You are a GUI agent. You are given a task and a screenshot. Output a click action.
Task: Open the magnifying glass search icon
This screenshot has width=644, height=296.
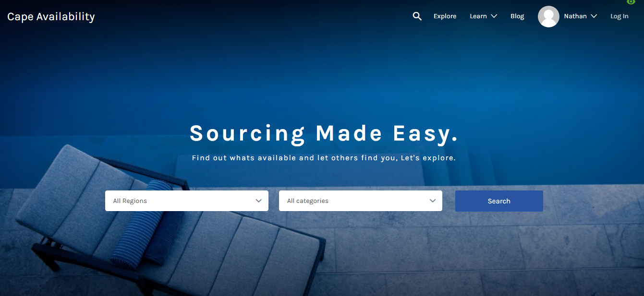(x=417, y=16)
